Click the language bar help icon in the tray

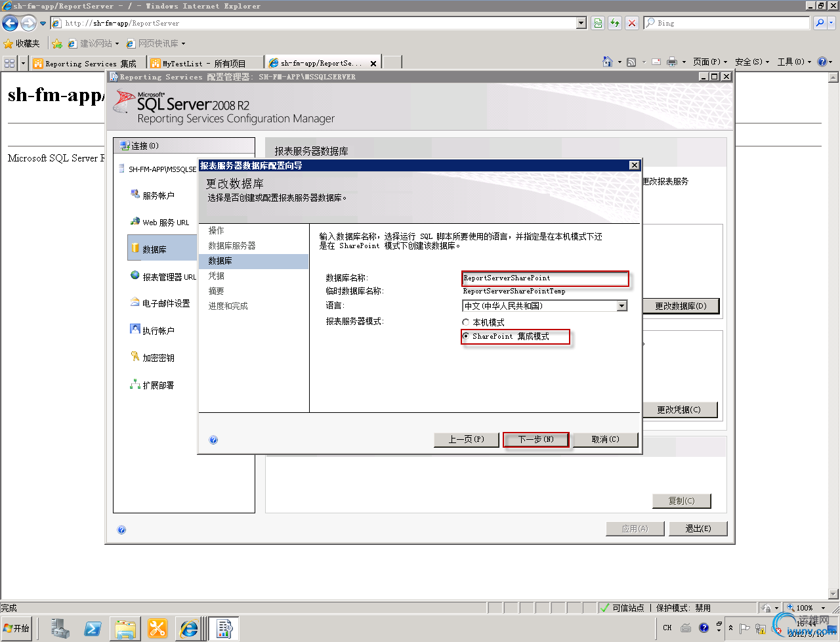703,628
